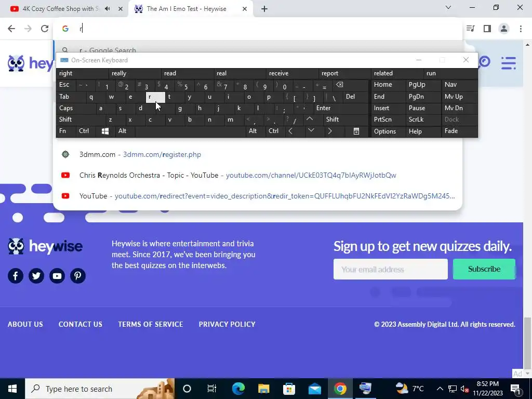Click the Chrome address bar text
Screen dimensions: 532x399
tap(81, 29)
